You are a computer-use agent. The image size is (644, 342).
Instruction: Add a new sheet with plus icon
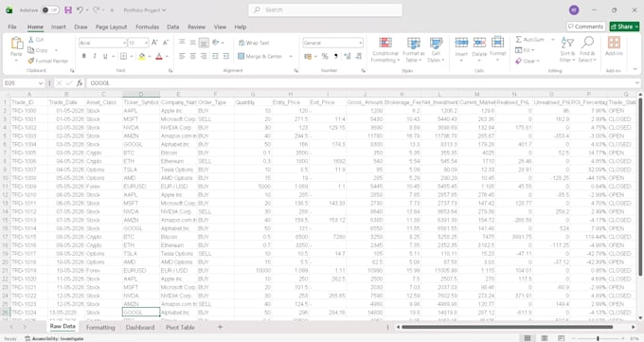(x=220, y=327)
